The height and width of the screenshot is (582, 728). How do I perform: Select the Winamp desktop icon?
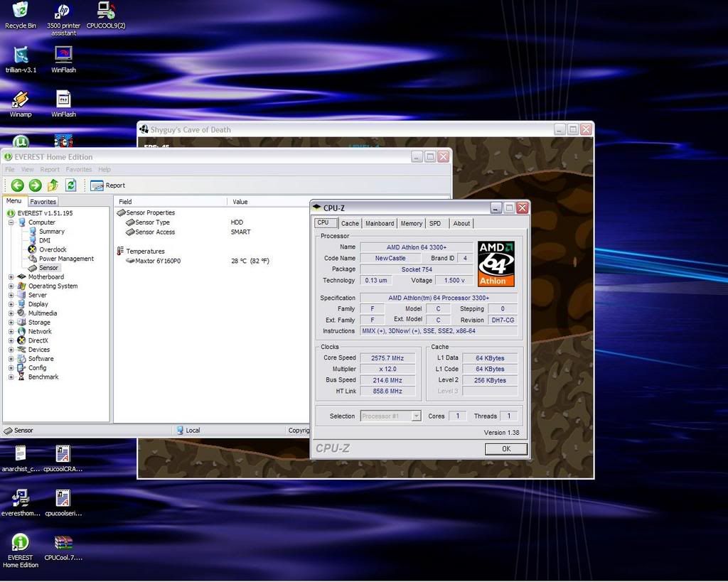[x=21, y=99]
